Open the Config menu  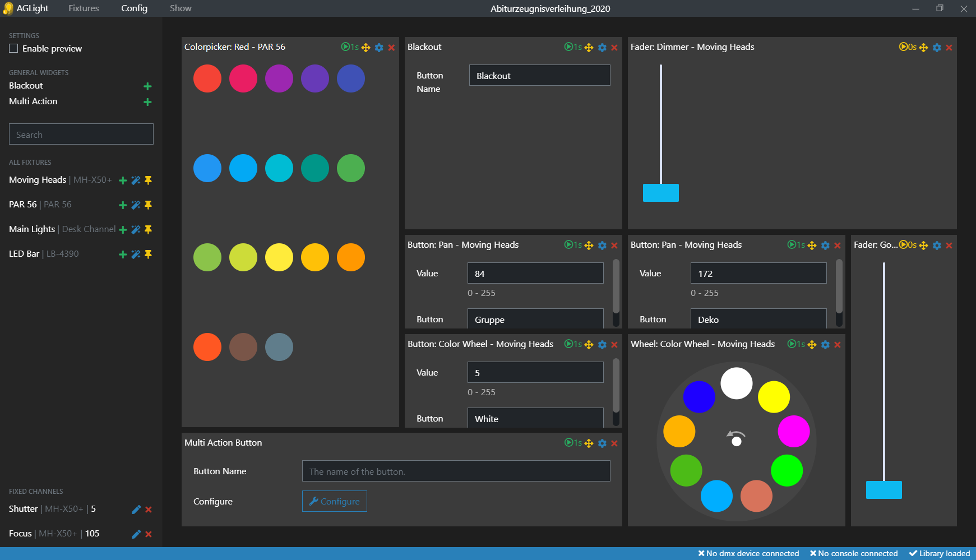tap(134, 8)
